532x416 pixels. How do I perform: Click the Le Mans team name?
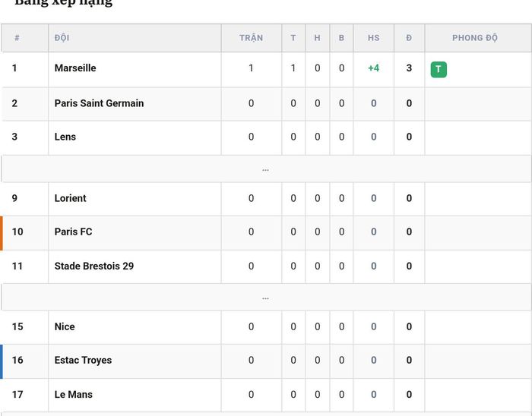[73, 394]
